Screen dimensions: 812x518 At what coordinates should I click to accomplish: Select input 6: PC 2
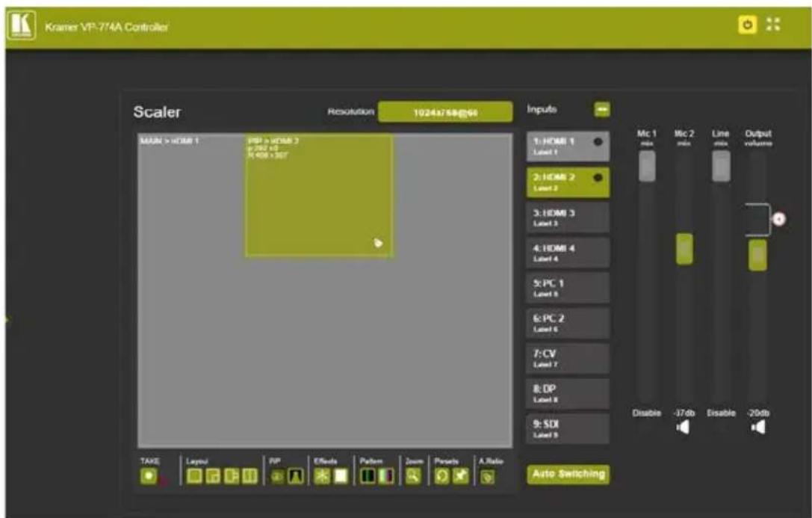(568, 323)
